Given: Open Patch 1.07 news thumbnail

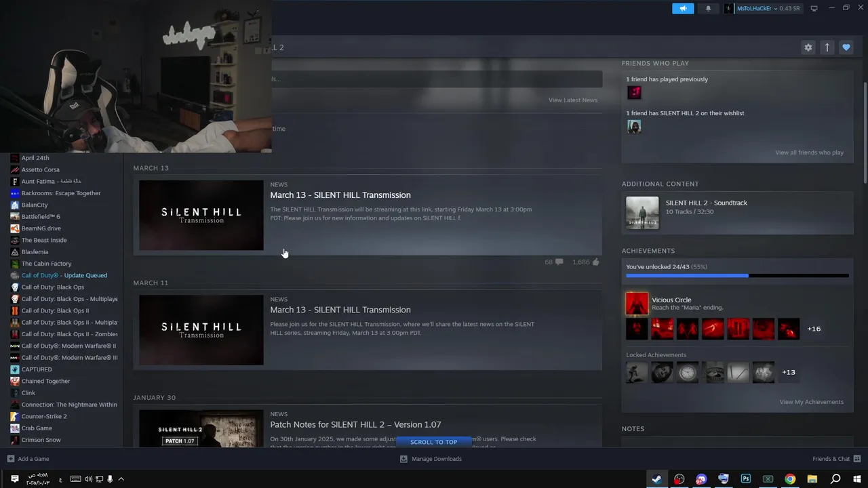Looking at the screenshot, I should (x=201, y=428).
